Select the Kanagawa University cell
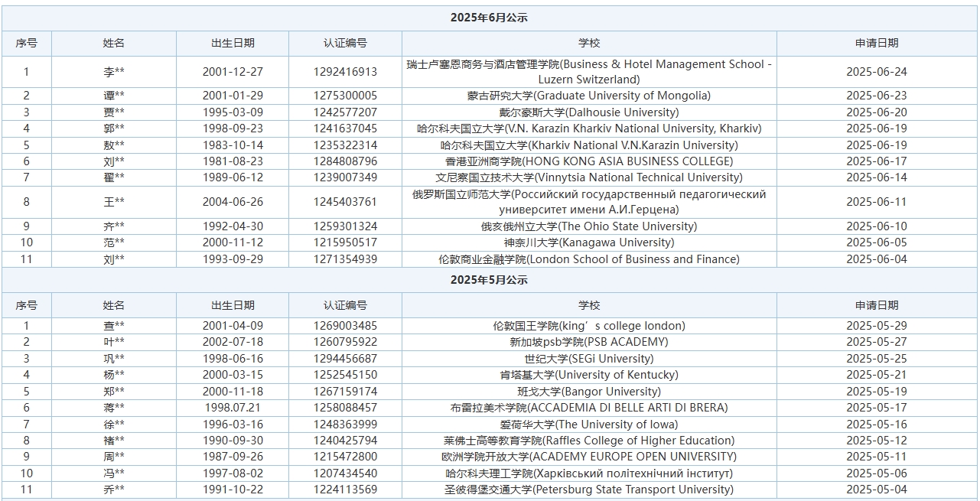 (x=589, y=242)
